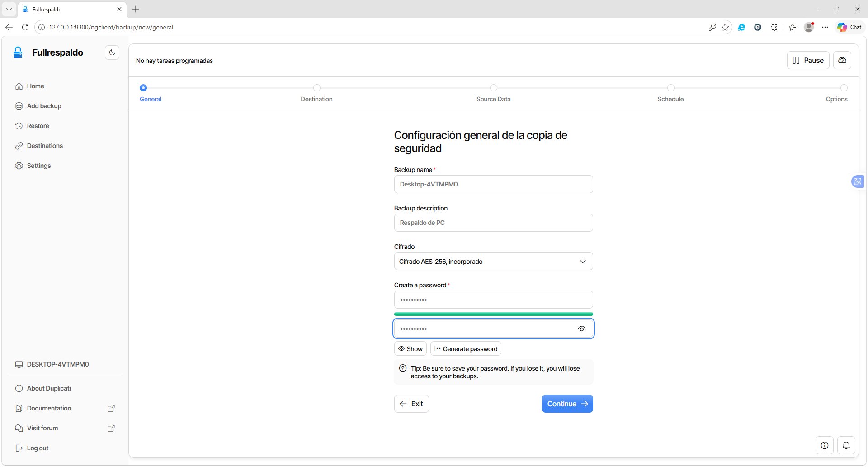Click browser back arrow
The width and height of the screenshot is (868, 467).
click(9, 27)
